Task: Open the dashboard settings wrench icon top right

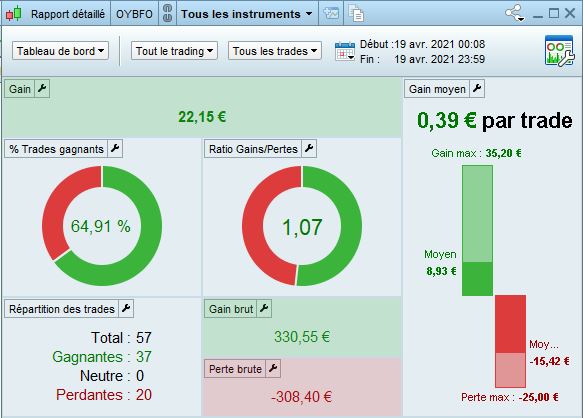Action: (559, 51)
